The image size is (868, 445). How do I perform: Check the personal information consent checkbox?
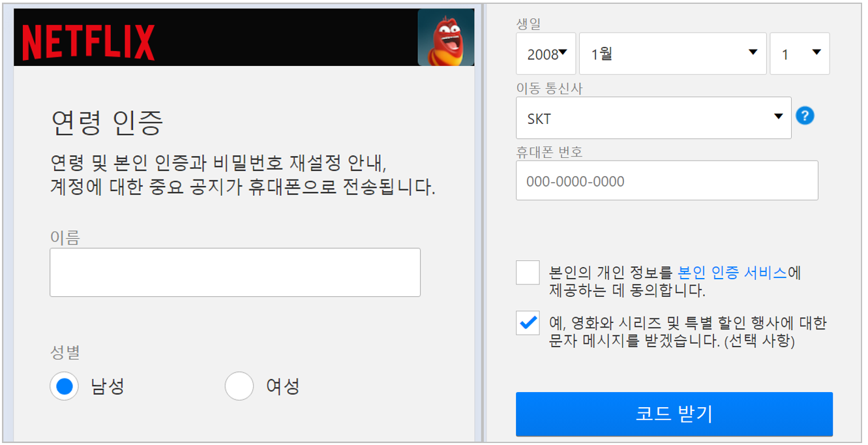528,272
